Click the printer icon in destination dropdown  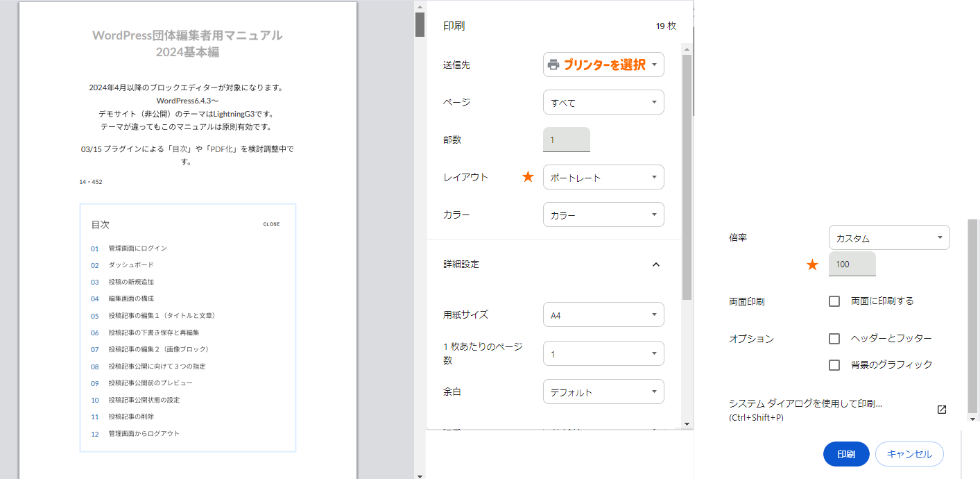coord(553,65)
